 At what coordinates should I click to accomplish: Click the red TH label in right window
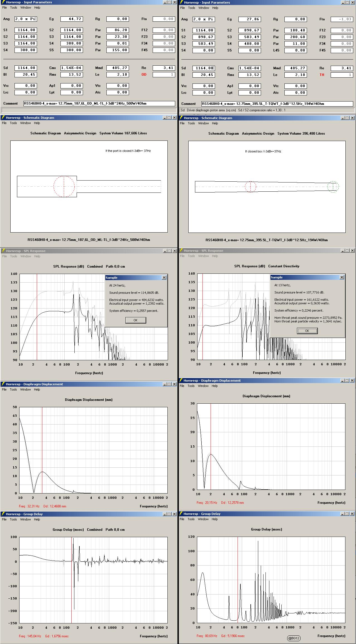(x=322, y=75)
